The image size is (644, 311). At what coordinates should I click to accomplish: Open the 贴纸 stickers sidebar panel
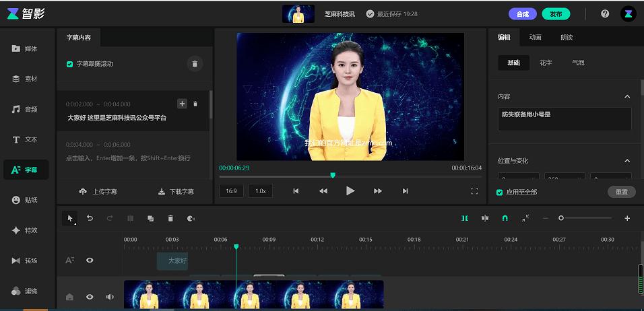tap(25, 200)
